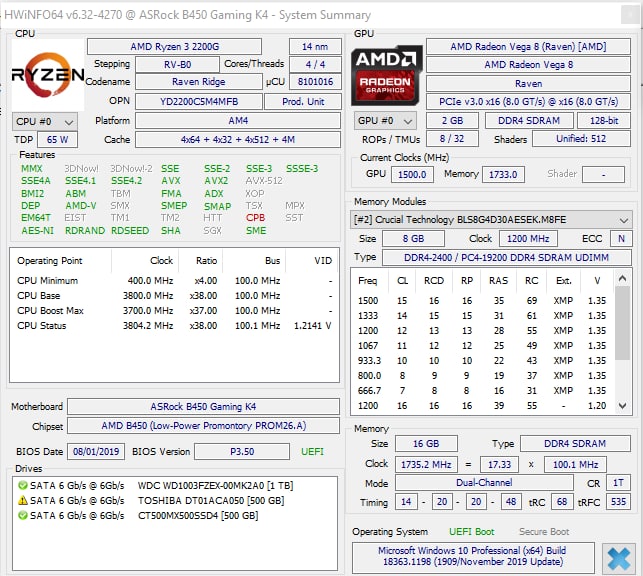Select the CPU Minimum row
Viewport: 643px width, 576px height.
[174, 280]
